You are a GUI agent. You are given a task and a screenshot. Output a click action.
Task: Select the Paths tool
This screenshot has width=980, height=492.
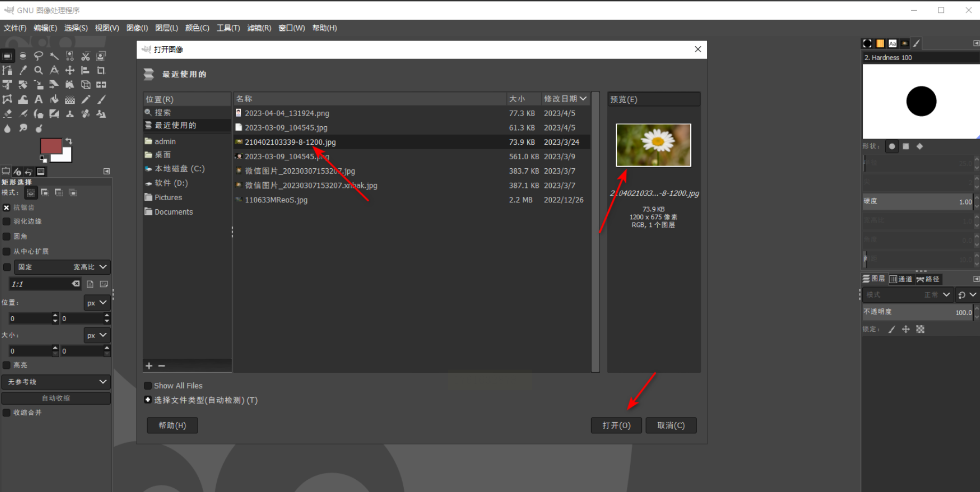point(7,70)
